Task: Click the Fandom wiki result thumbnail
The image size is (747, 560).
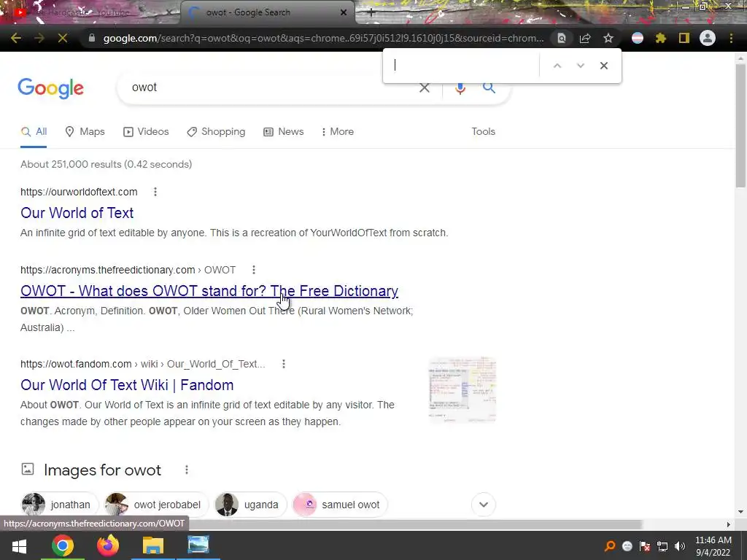Action: [462, 389]
